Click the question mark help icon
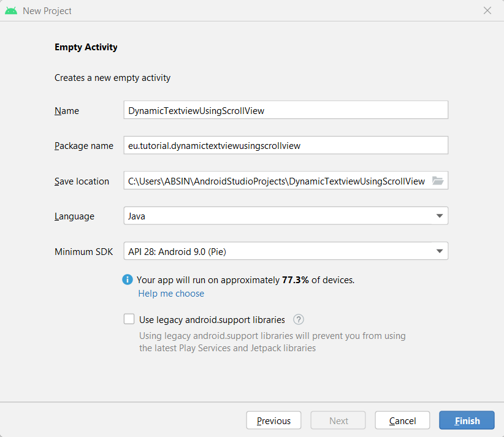 coord(298,319)
